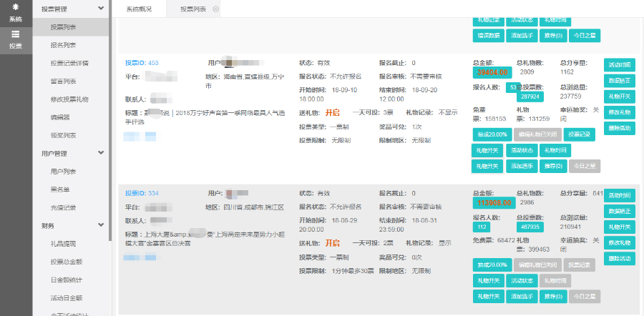Click 活动状态 button for vote 334
This screenshot has width=644, height=316.
[x=522, y=280]
